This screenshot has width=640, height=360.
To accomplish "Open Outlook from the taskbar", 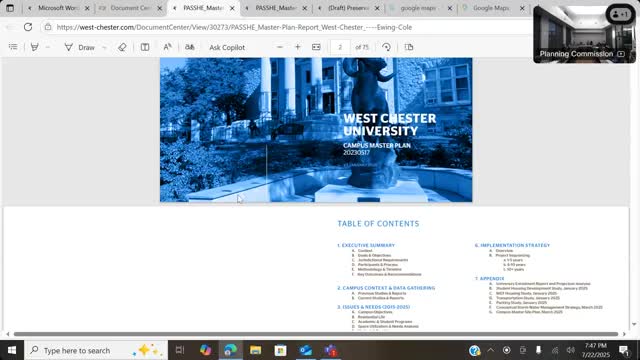I will click(x=306, y=350).
